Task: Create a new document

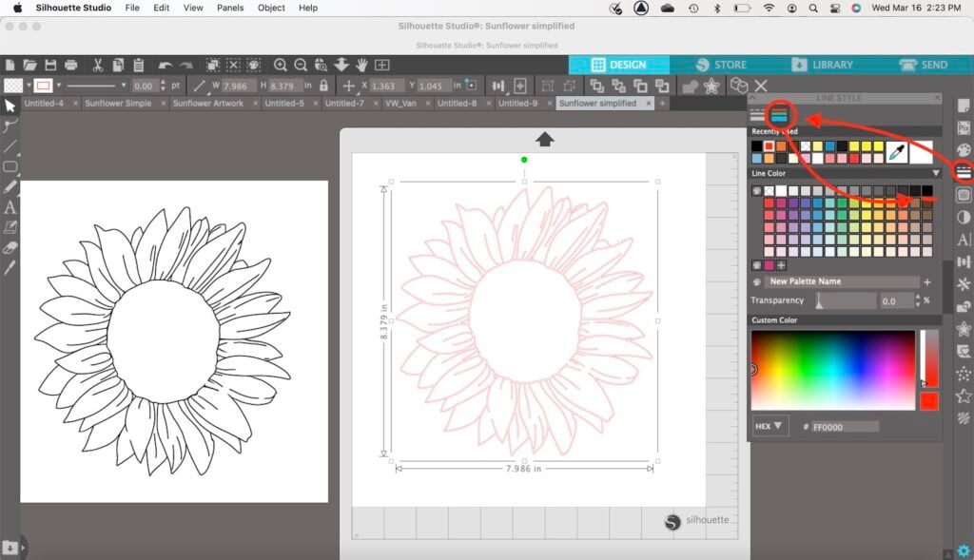Action: (10, 65)
